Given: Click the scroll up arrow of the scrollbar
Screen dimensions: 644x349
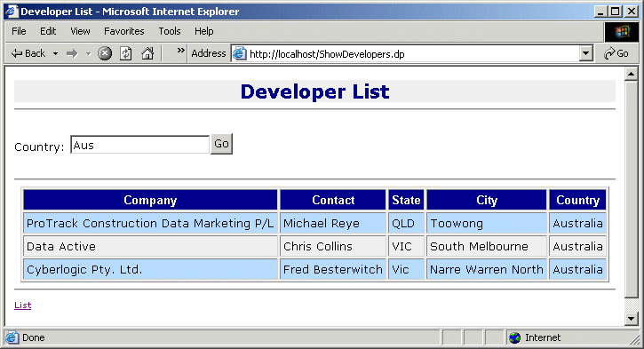Looking at the screenshot, I should coord(631,74).
